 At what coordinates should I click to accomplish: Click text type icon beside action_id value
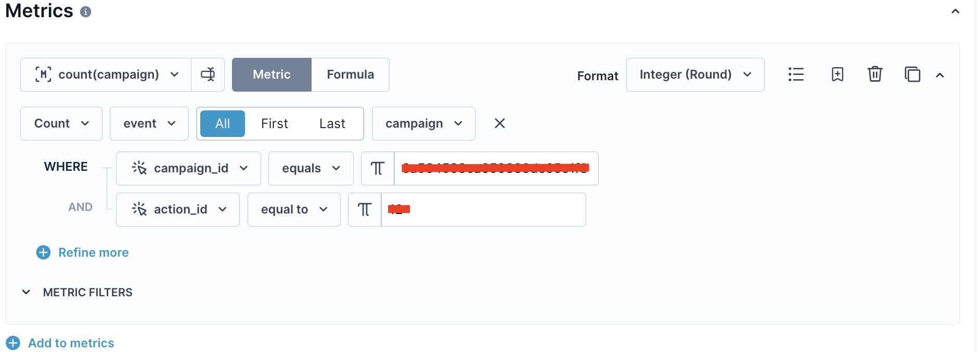point(365,209)
